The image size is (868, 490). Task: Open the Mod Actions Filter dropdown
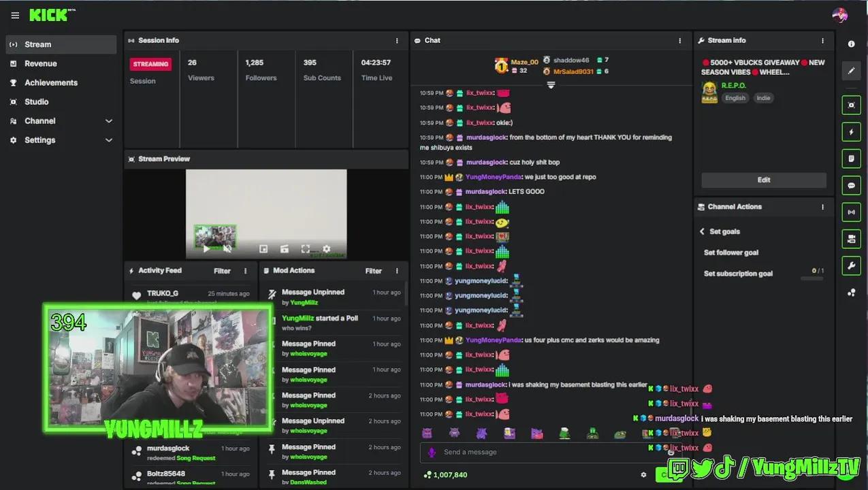(x=373, y=271)
